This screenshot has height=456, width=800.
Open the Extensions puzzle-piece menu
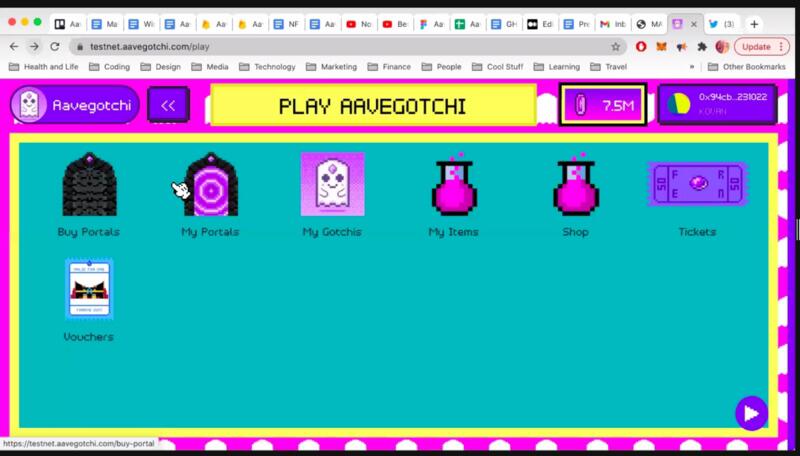[x=702, y=46]
